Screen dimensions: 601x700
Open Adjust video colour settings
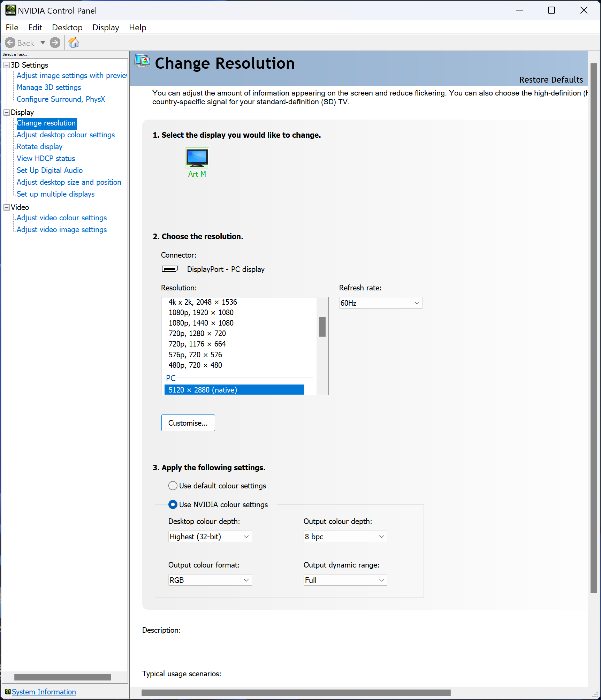[x=62, y=218]
